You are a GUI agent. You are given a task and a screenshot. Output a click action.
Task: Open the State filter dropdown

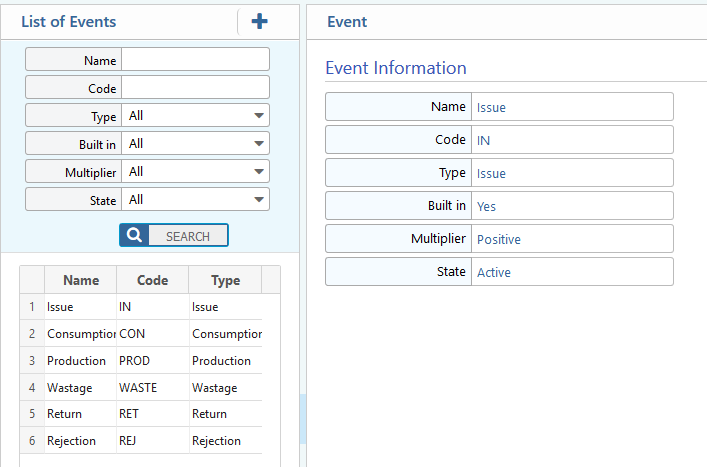(195, 199)
